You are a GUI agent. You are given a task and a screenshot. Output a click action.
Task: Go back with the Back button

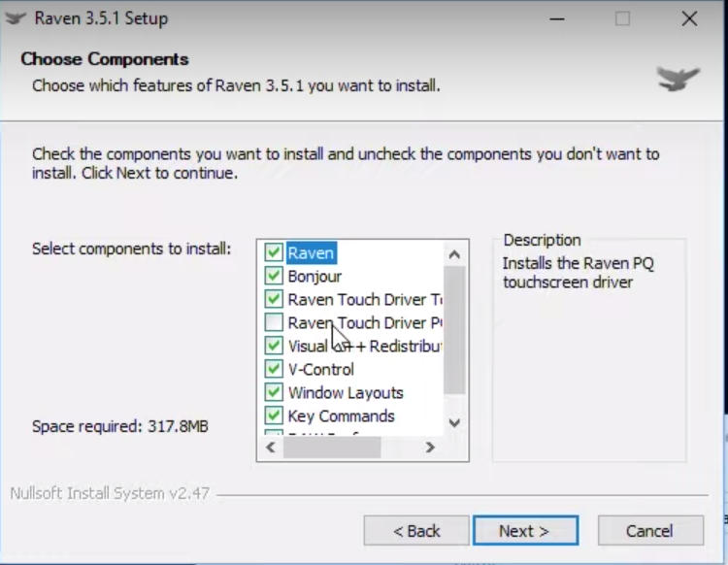pos(416,530)
